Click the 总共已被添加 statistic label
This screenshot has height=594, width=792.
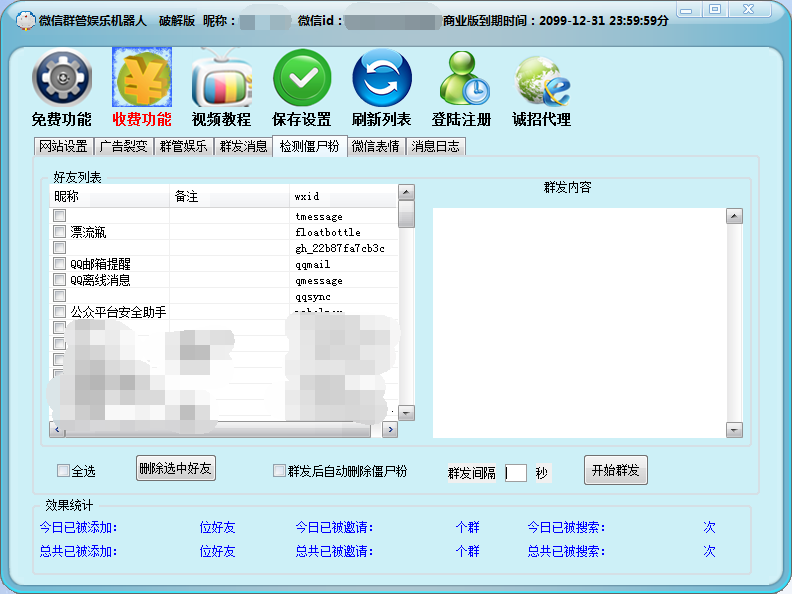[x=78, y=551]
